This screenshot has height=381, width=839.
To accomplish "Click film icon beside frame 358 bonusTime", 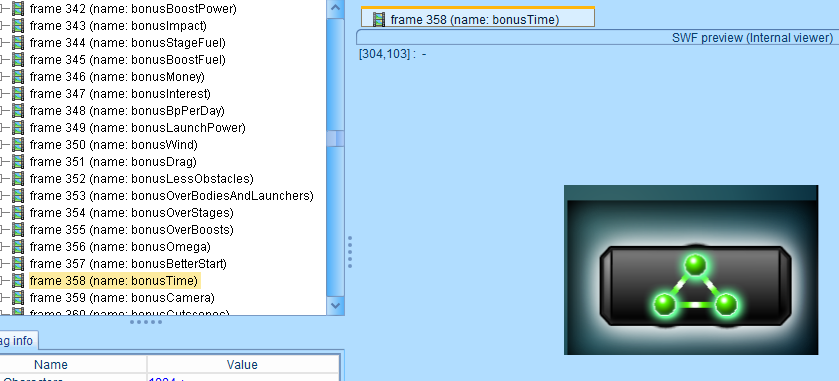I will [x=18, y=280].
